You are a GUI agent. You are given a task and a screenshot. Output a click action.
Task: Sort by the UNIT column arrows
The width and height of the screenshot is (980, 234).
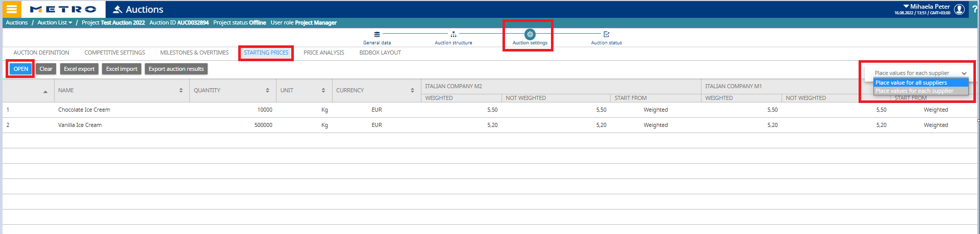(323, 90)
